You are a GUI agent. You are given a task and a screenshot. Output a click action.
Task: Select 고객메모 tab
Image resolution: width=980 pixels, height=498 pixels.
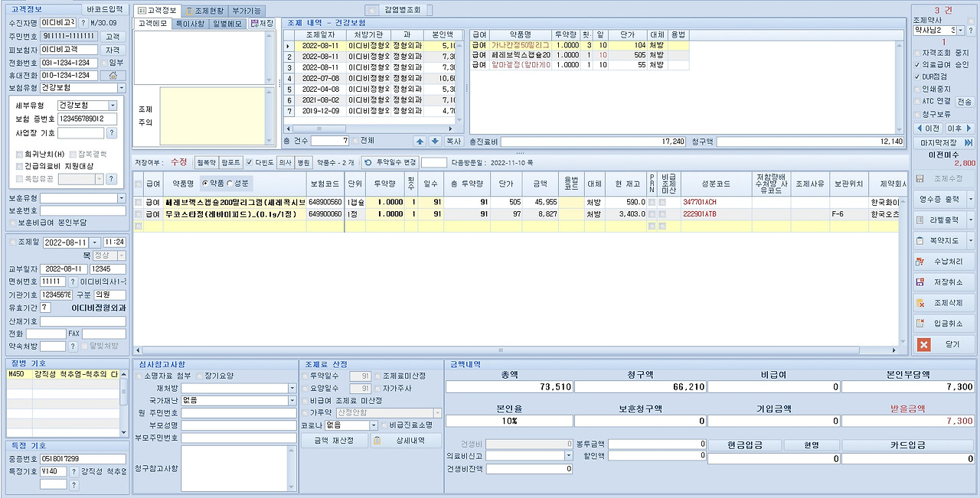(152, 24)
